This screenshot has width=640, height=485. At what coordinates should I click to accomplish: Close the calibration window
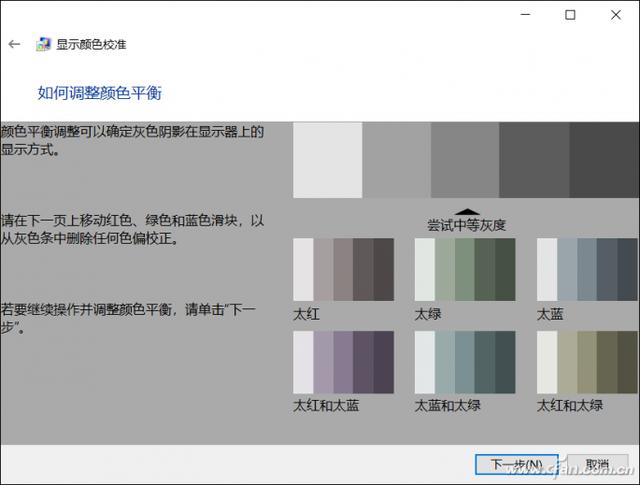pos(616,15)
